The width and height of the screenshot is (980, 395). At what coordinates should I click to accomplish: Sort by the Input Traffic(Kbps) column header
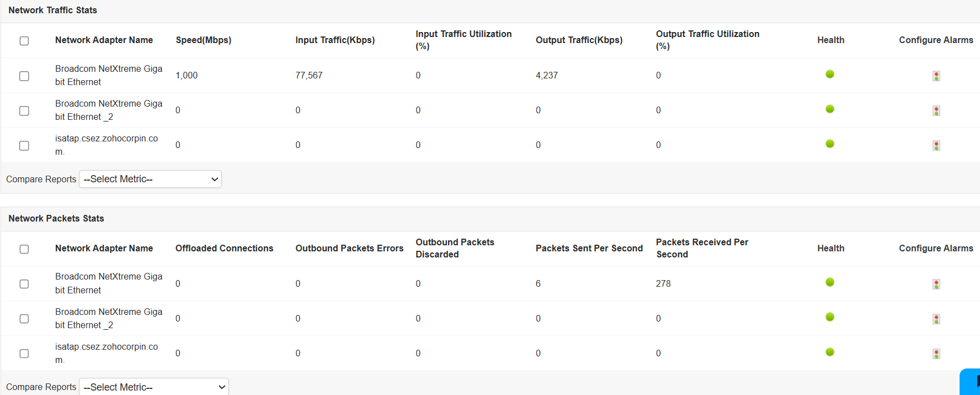335,40
